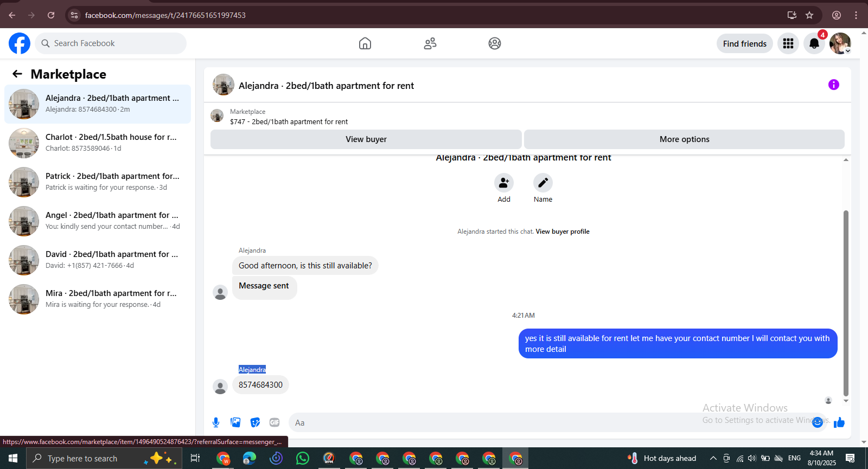Click the Add people icon
This screenshot has height=469, width=868.
pos(504,183)
